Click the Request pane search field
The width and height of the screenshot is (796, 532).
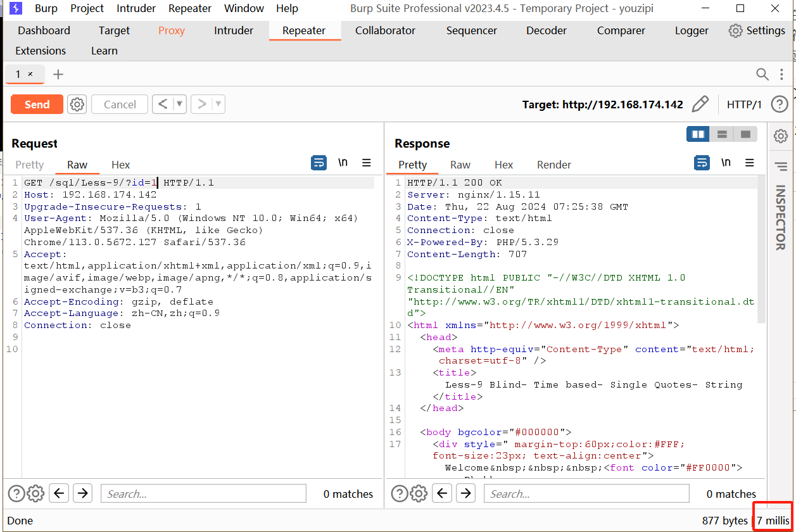coord(203,493)
